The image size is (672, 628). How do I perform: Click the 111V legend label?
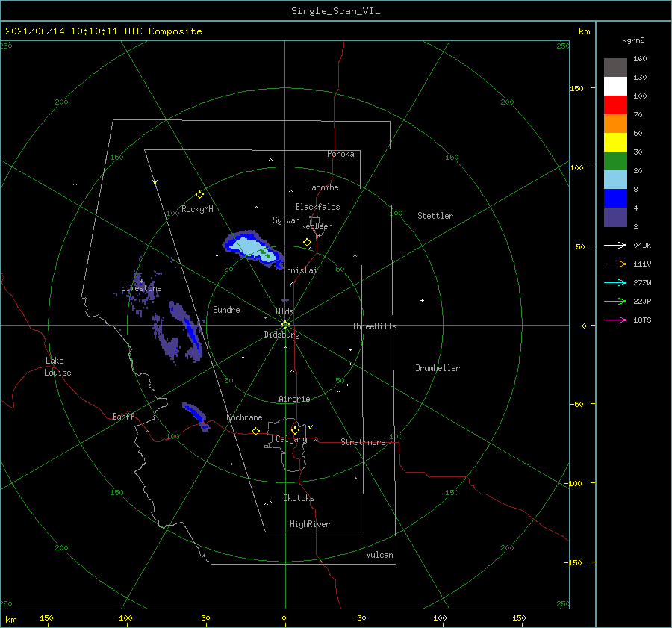pos(642,264)
